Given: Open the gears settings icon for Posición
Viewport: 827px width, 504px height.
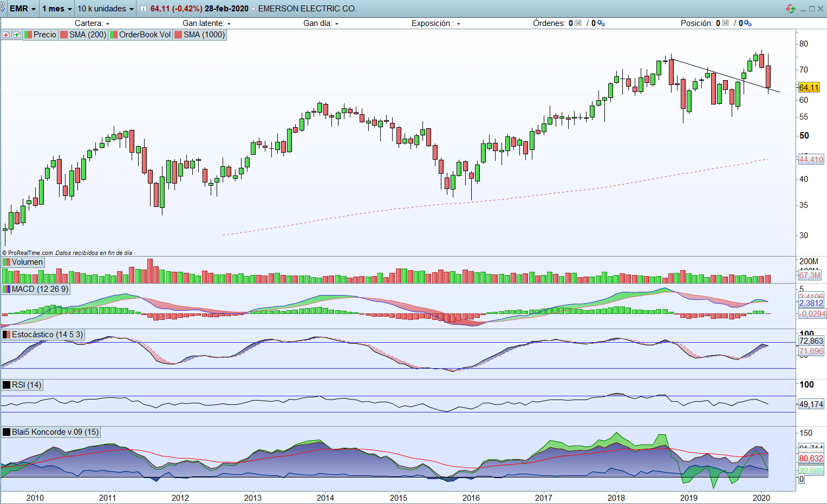Looking at the screenshot, I should (748, 23).
